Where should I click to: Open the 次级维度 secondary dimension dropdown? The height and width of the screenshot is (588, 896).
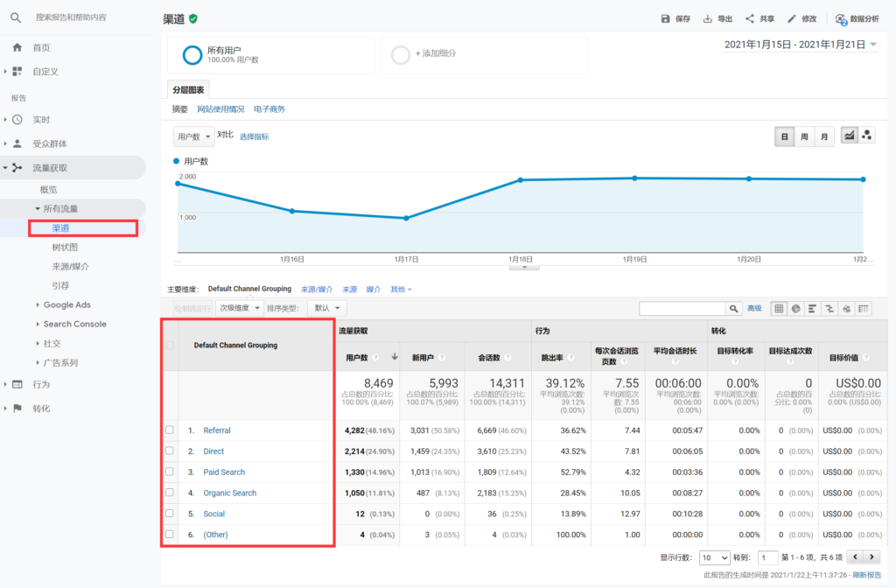coord(240,308)
